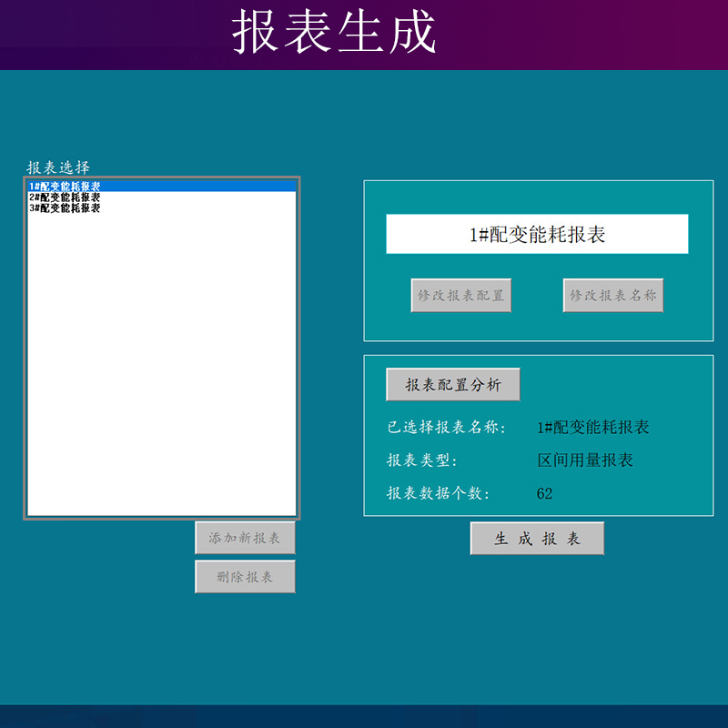
Task: Click the 报表数据个数 label
Action: tap(439, 494)
